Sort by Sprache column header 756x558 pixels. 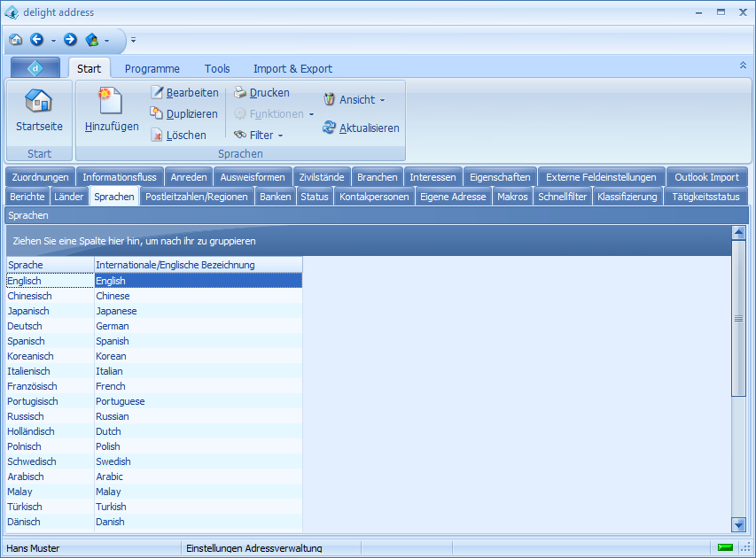[x=50, y=265]
